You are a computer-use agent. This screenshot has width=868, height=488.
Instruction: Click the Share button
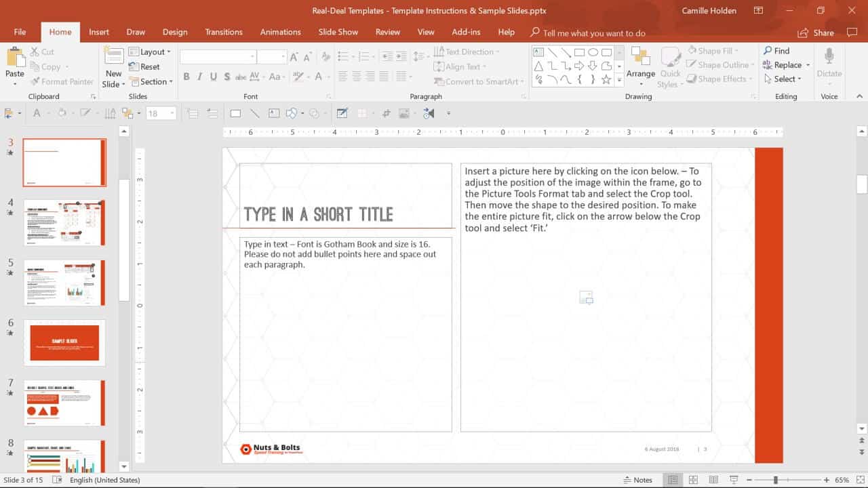[816, 33]
